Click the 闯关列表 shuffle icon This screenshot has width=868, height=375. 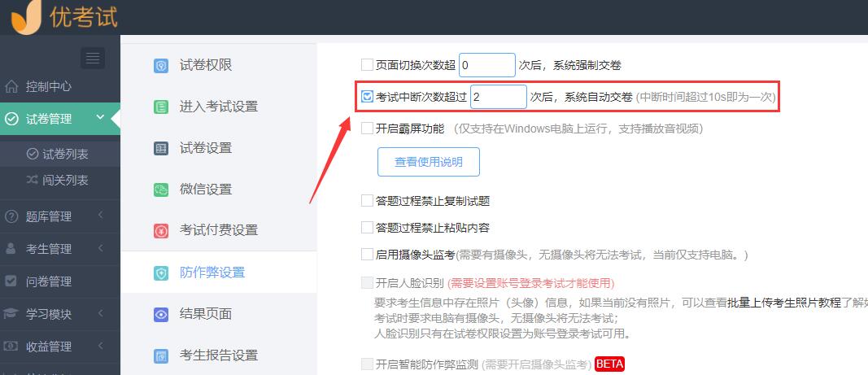pos(33,180)
